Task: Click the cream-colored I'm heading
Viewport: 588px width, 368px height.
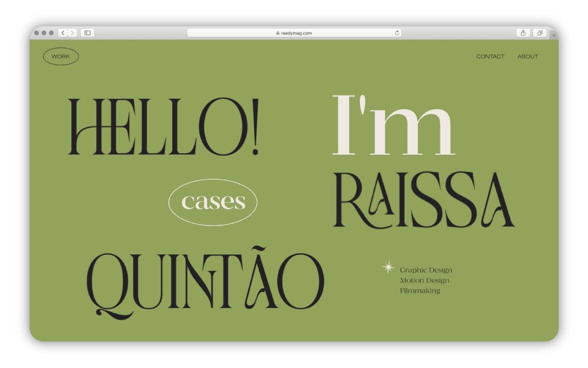Action: click(x=394, y=125)
